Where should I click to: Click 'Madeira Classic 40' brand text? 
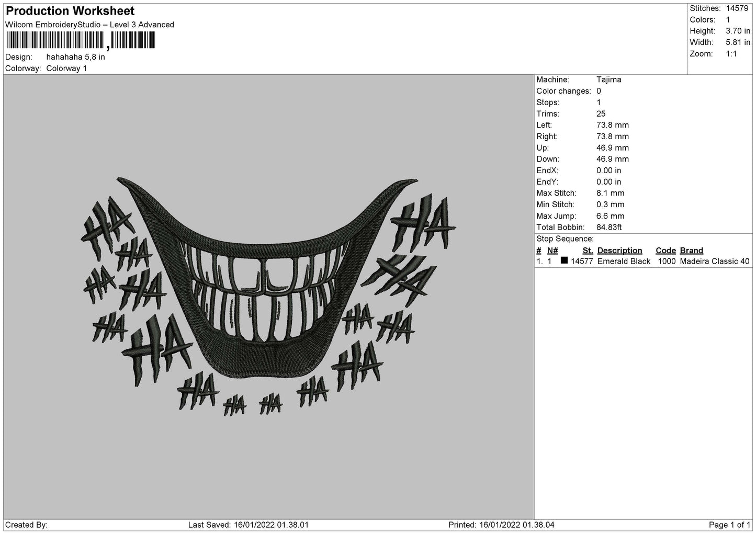pyautogui.click(x=715, y=262)
